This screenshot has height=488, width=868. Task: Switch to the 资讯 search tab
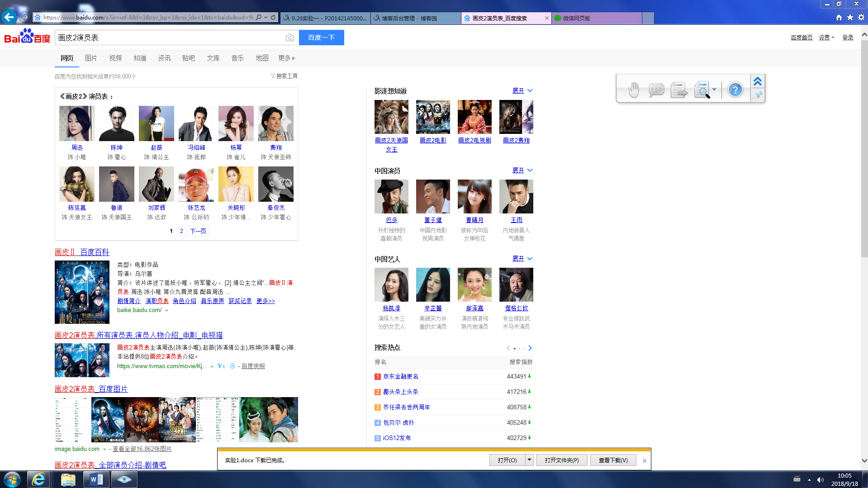[x=164, y=58]
